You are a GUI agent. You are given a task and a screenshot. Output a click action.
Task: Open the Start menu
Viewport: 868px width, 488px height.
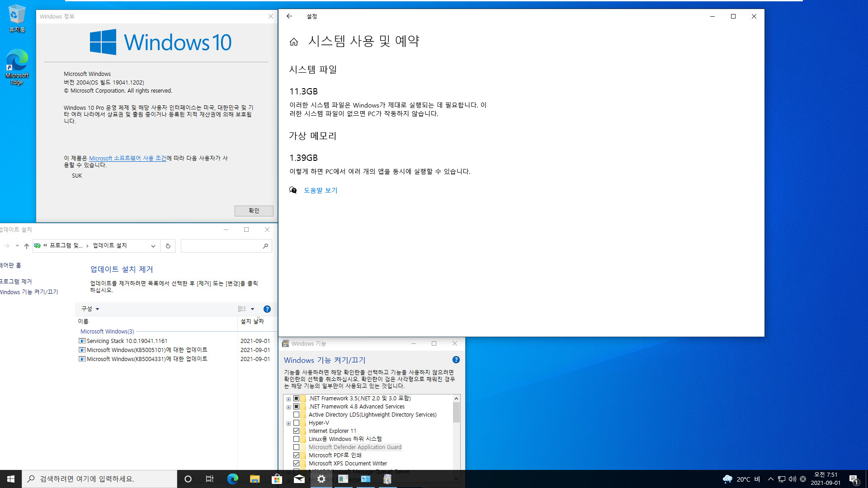pyautogui.click(x=11, y=479)
